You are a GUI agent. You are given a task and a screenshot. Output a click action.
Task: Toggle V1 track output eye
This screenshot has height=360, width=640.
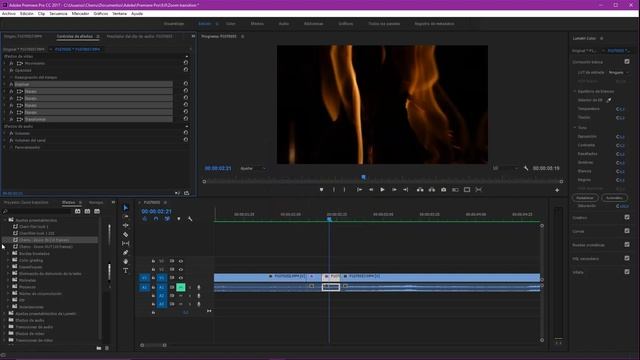pyautogui.click(x=181, y=278)
